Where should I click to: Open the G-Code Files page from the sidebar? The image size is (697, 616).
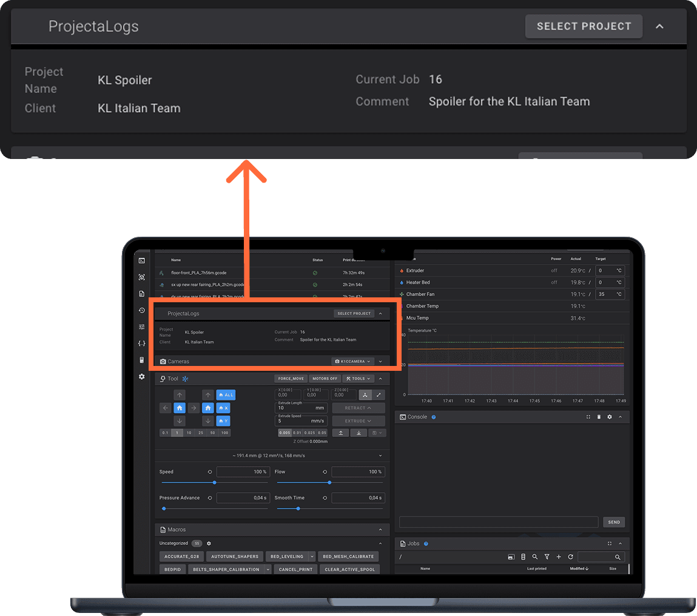141,293
